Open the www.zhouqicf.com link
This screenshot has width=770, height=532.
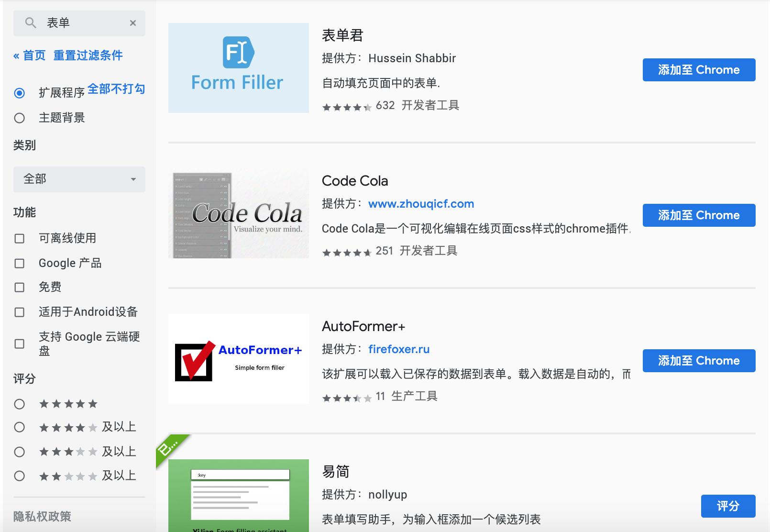(421, 203)
